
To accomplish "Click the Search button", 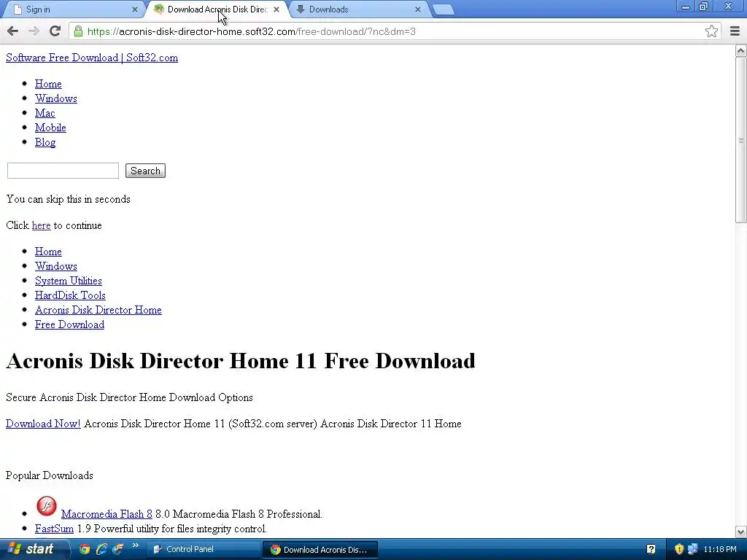I will [145, 171].
